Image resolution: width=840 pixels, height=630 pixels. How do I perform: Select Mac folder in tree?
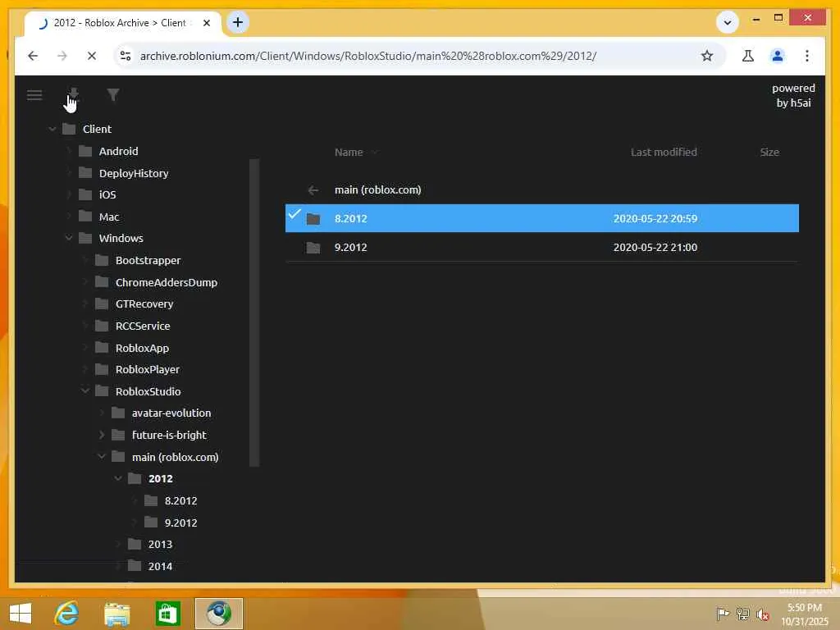click(x=109, y=217)
